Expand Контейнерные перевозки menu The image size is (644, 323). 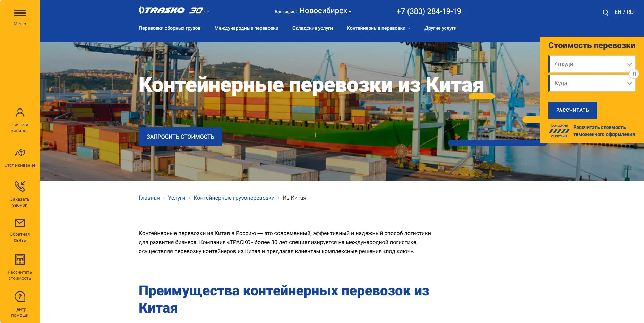(x=379, y=28)
